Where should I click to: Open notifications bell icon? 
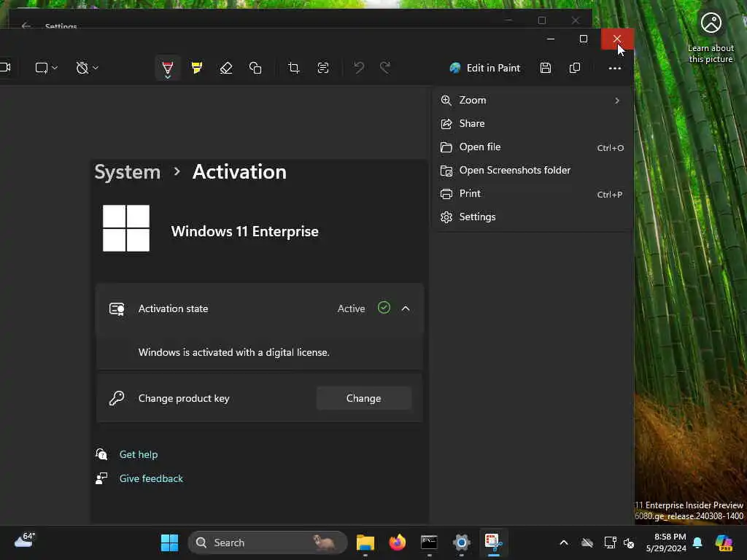tap(697, 542)
